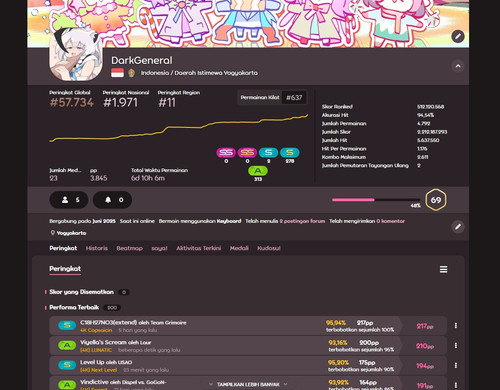This screenshot has height=390, width=500.
Task: Click the Skor yang Disematkan heading
Action: point(81,292)
